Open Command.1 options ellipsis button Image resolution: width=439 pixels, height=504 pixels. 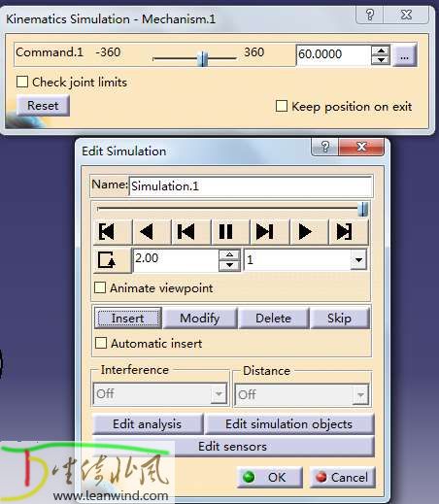[404, 56]
